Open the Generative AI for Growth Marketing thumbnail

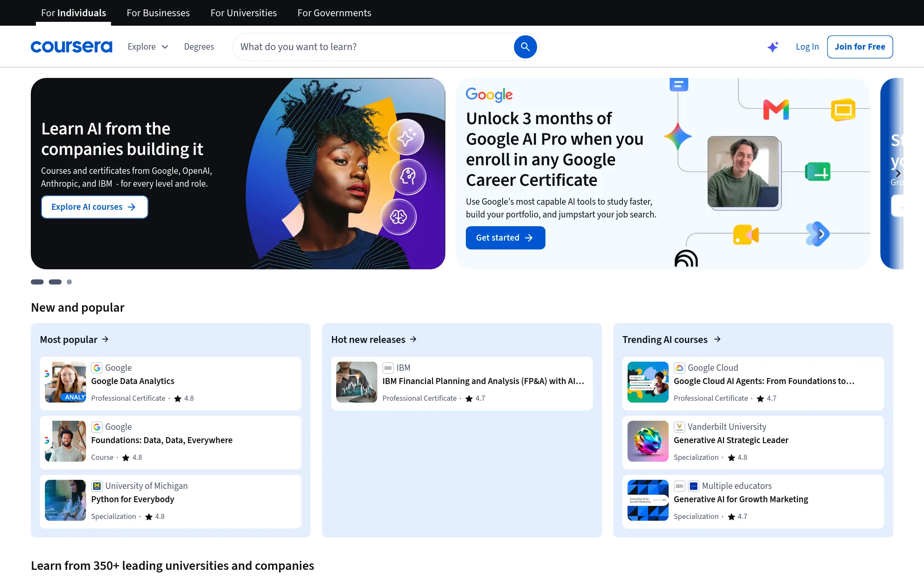click(x=648, y=500)
